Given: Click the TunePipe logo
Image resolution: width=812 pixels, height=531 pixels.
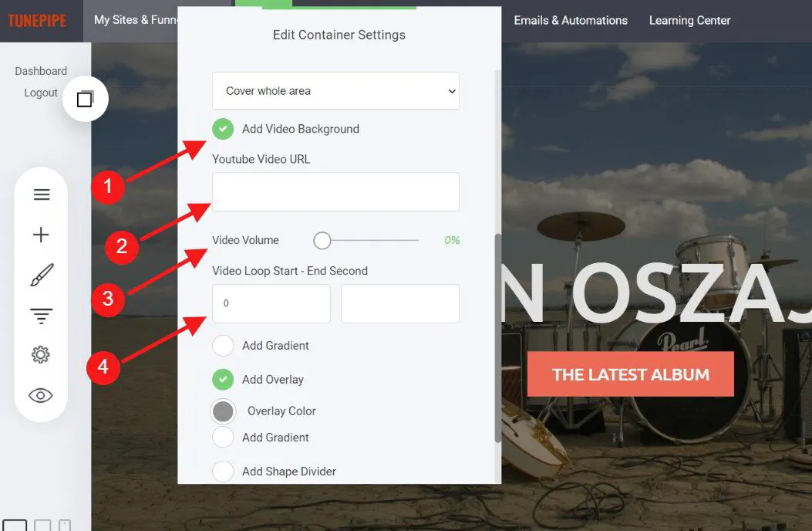Looking at the screenshot, I should 37,21.
